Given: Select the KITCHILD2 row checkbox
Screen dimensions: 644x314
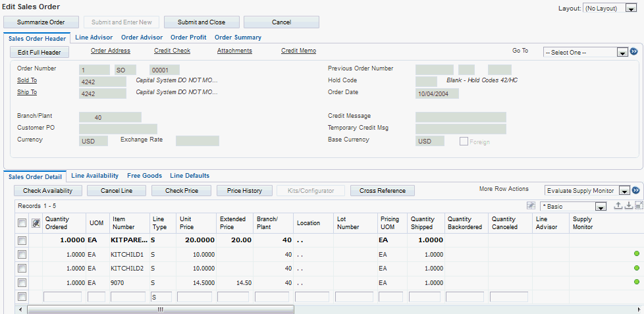Looking at the screenshot, I should (22, 268).
